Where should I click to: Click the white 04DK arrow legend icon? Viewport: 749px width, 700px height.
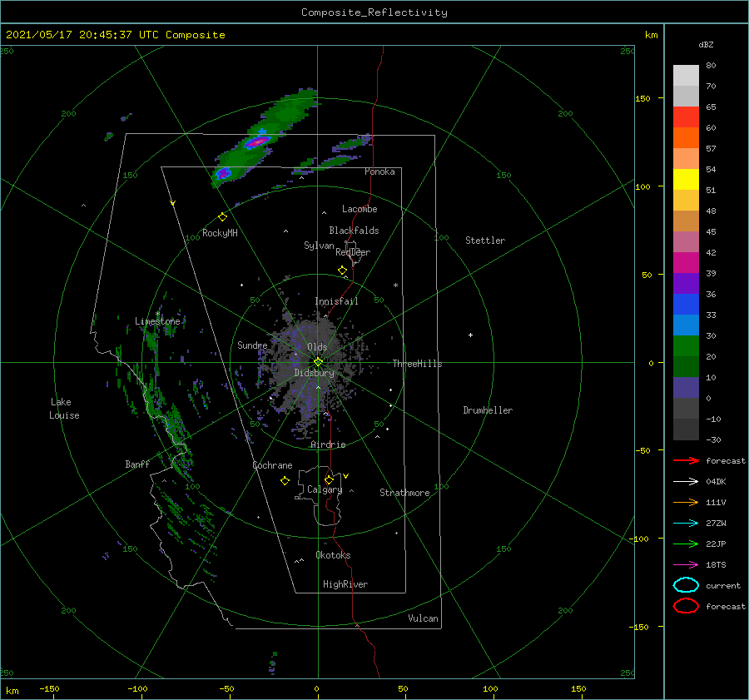[x=686, y=481]
